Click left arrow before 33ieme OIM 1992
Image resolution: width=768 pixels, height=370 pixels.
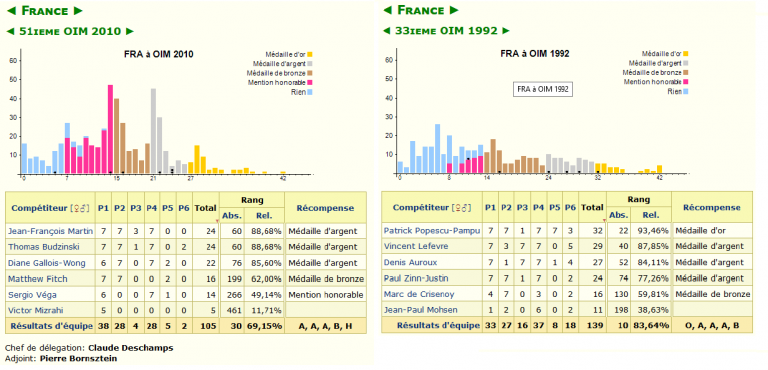(x=386, y=30)
